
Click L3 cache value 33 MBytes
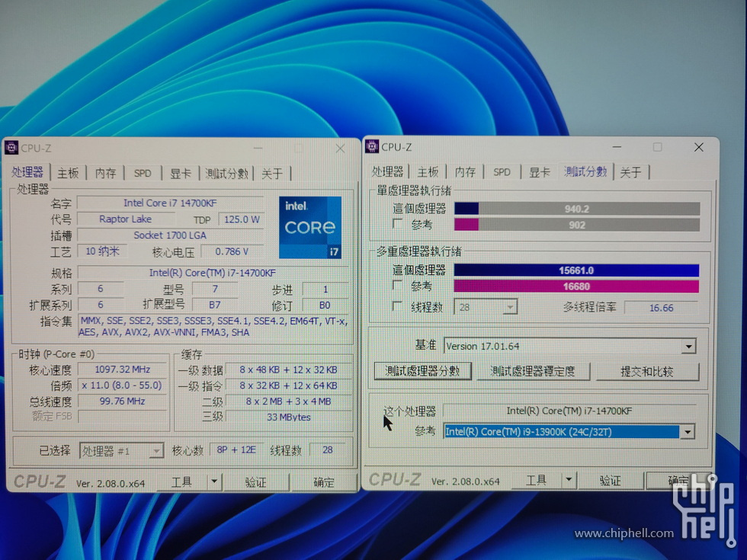(289, 417)
